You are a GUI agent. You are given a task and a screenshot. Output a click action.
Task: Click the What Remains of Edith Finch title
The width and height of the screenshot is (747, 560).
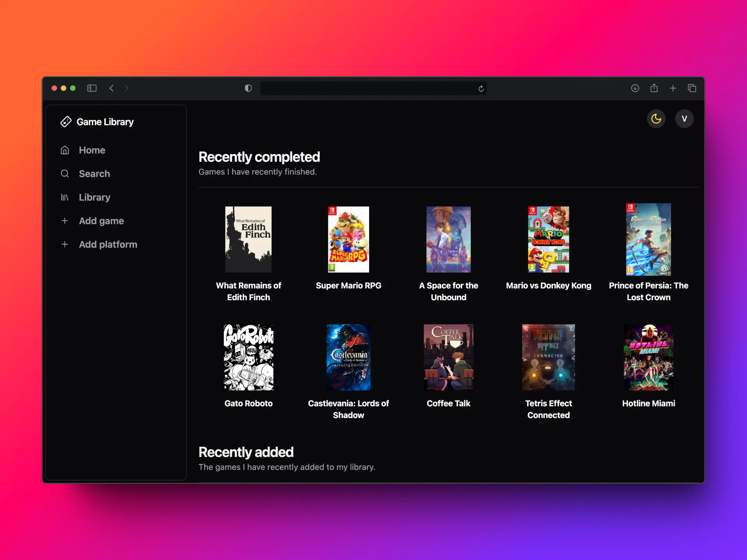[248, 291]
